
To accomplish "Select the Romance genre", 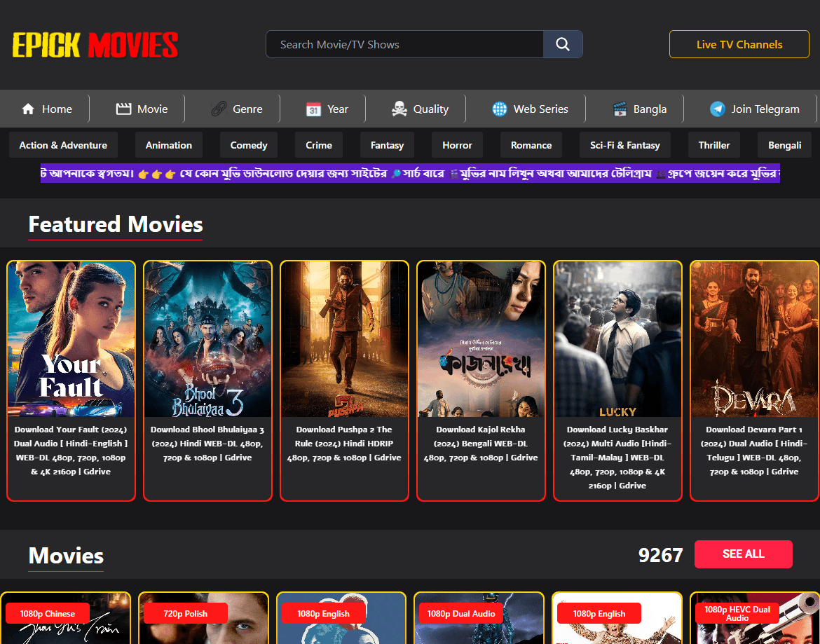I will click(x=531, y=145).
